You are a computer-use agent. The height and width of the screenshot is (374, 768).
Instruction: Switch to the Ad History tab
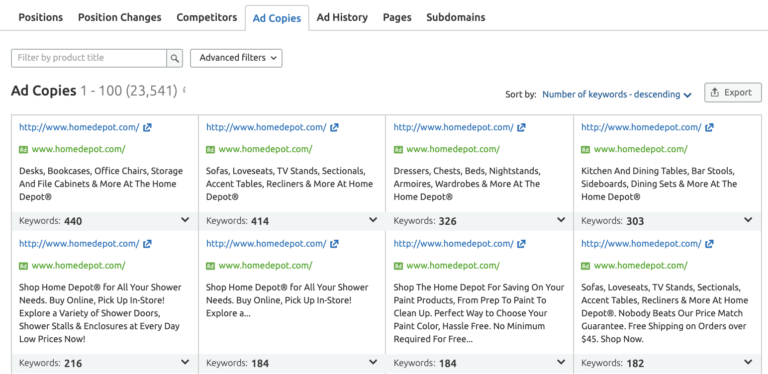pos(342,17)
